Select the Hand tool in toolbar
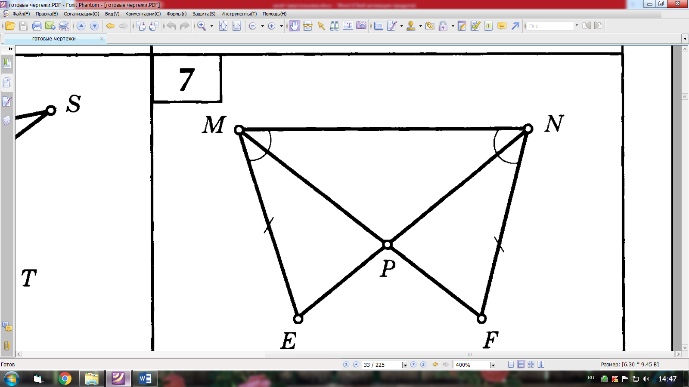Viewport: 689px width, 387px height. pos(294,26)
